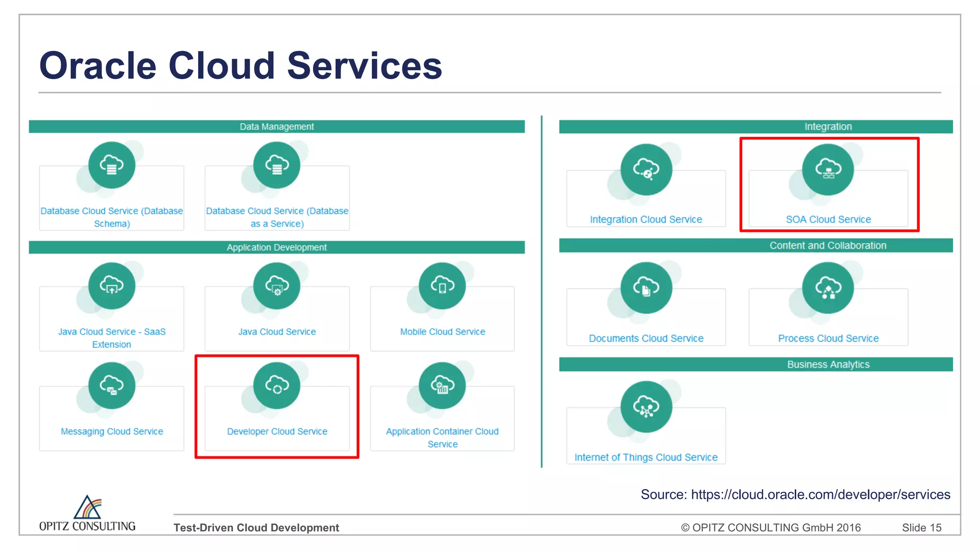Open Internet of Things Cloud Service link
980x551 pixels.
pyautogui.click(x=646, y=458)
